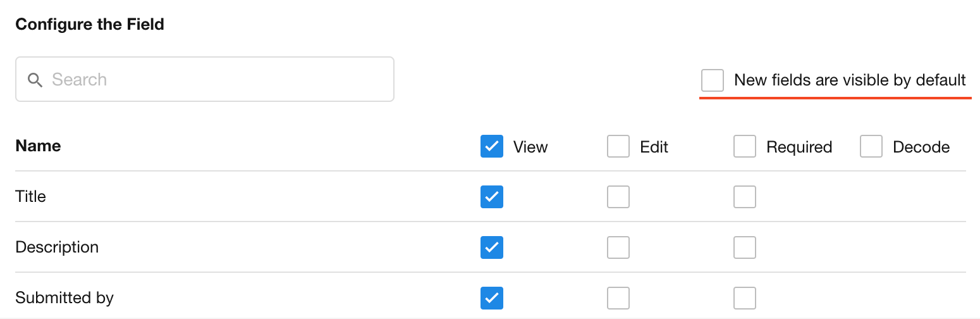Check the Decode column header checkbox
Viewport: 980px width, 319px height.
pos(871,147)
